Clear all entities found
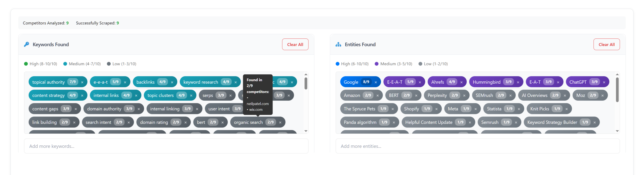Viewport: 644px width, 175px height. click(x=606, y=44)
